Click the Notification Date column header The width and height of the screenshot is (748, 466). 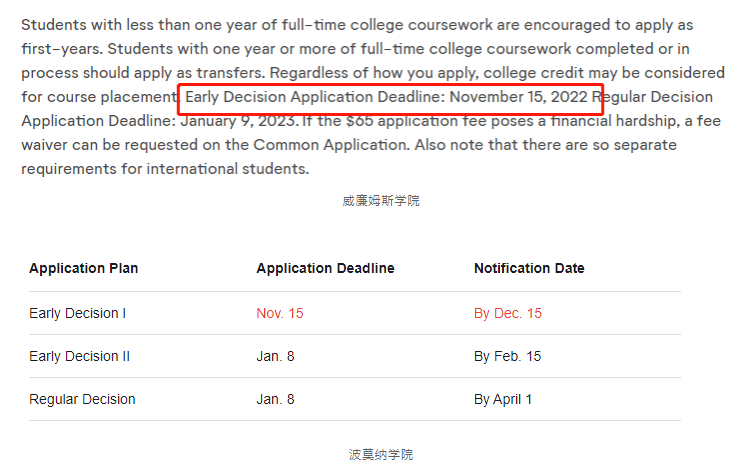(529, 268)
